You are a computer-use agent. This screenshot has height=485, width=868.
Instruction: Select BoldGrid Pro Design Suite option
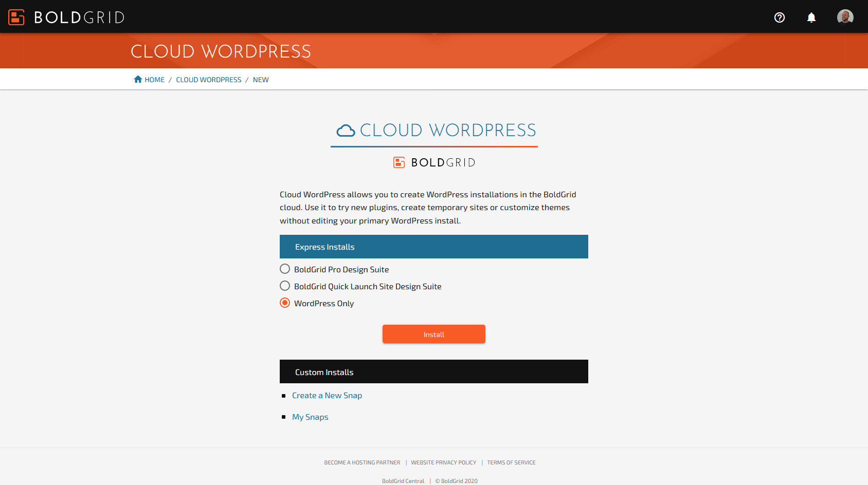[285, 269]
